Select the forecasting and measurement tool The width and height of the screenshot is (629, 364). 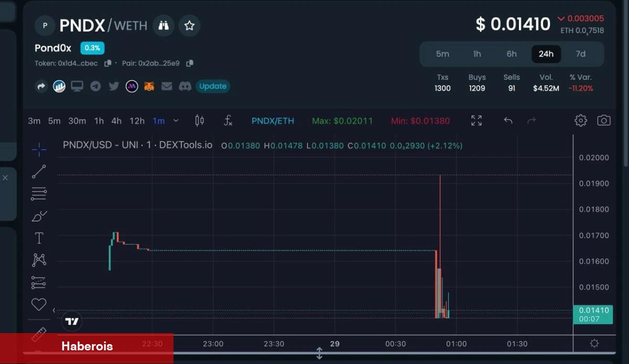tap(39, 282)
